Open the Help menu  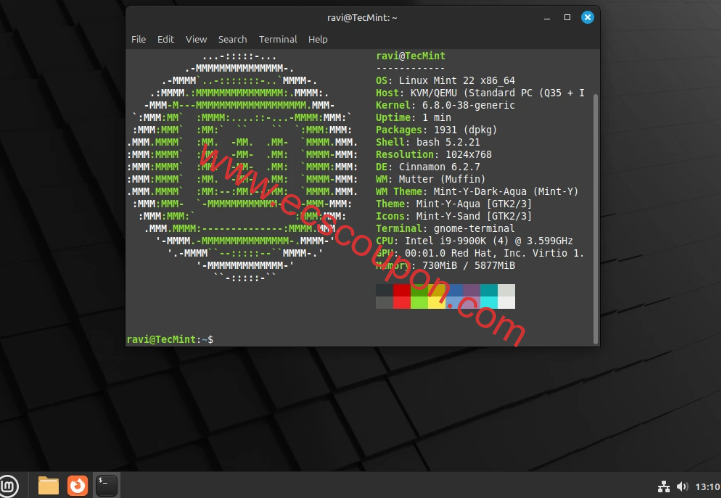318,40
